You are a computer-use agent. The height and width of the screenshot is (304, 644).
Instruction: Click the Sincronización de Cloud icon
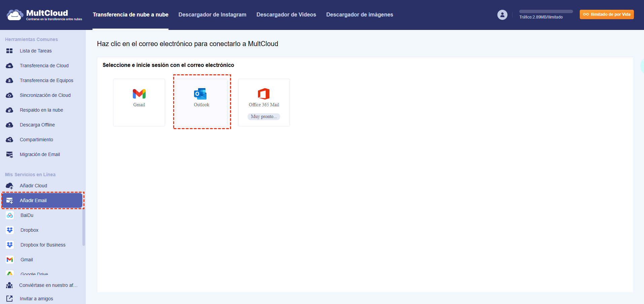coord(9,95)
